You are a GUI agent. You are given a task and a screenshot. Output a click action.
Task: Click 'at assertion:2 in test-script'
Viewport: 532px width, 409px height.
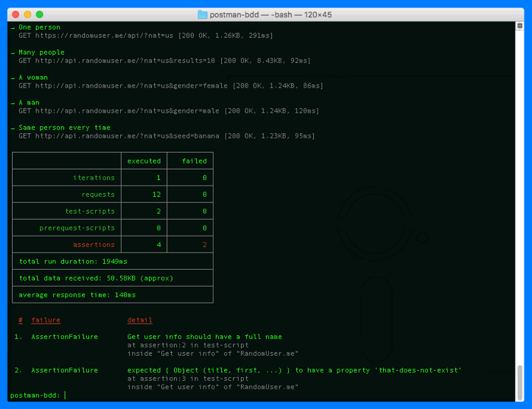(188, 345)
